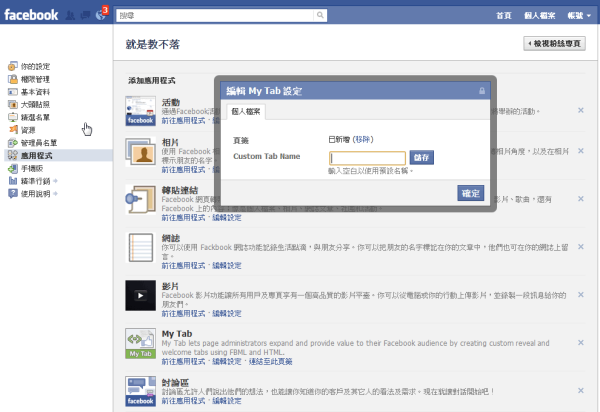The width and height of the screenshot is (600, 412).
Task: Select the 個人檔案 tab in dialog
Action: tap(246, 112)
